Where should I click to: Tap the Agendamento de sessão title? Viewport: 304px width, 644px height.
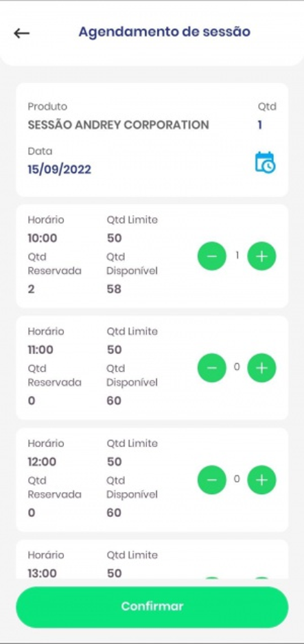click(165, 32)
